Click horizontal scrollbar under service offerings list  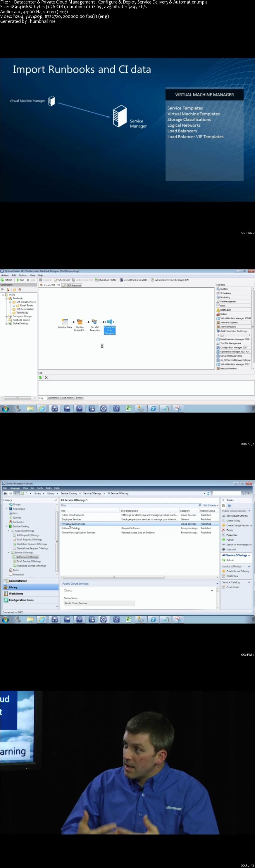(114, 577)
